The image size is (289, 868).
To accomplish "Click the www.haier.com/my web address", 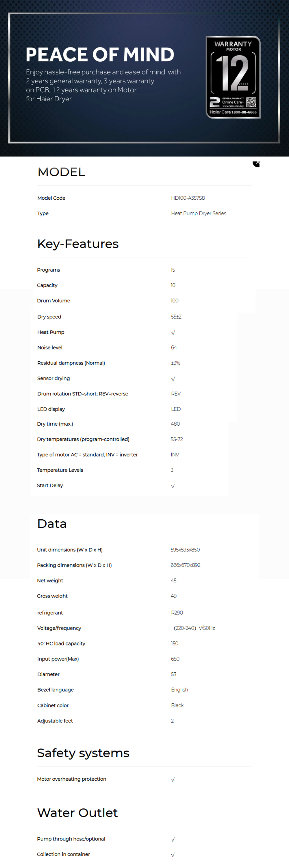I will point(233,106).
